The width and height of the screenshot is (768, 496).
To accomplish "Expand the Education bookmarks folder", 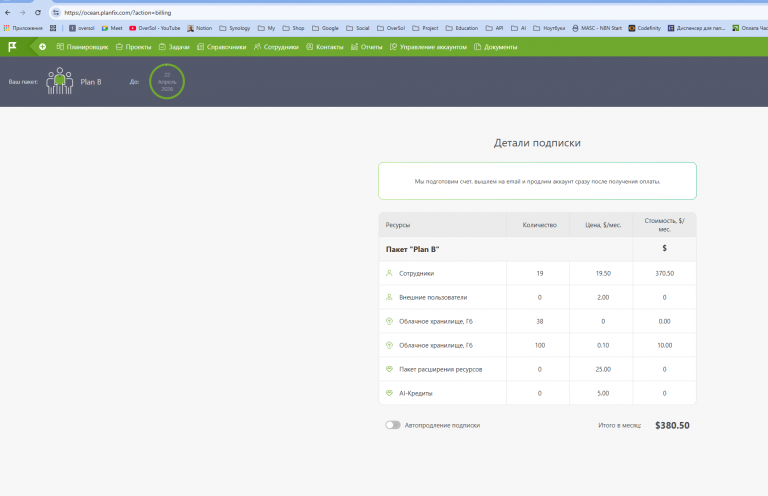I will pyautogui.click(x=462, y=28).
